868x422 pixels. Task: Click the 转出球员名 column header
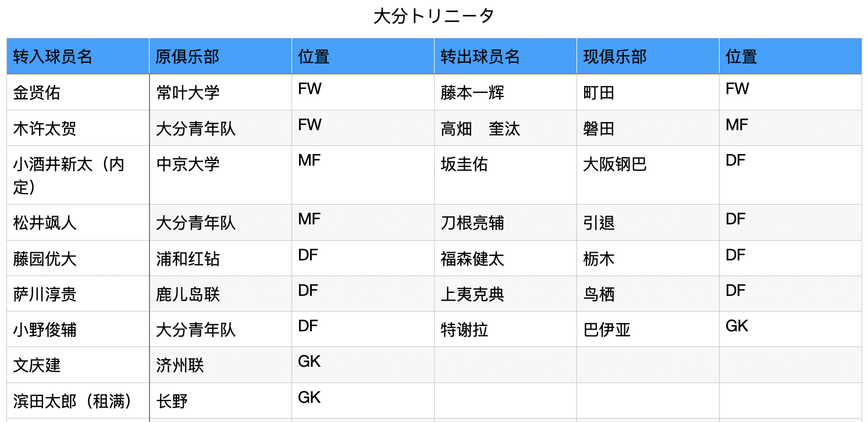click(506, 56)
